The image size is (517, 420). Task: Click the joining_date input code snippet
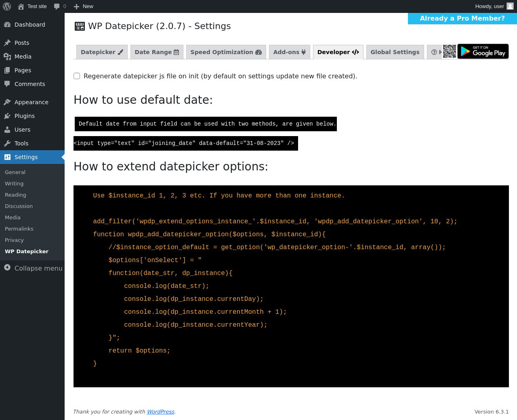(185, 143)
